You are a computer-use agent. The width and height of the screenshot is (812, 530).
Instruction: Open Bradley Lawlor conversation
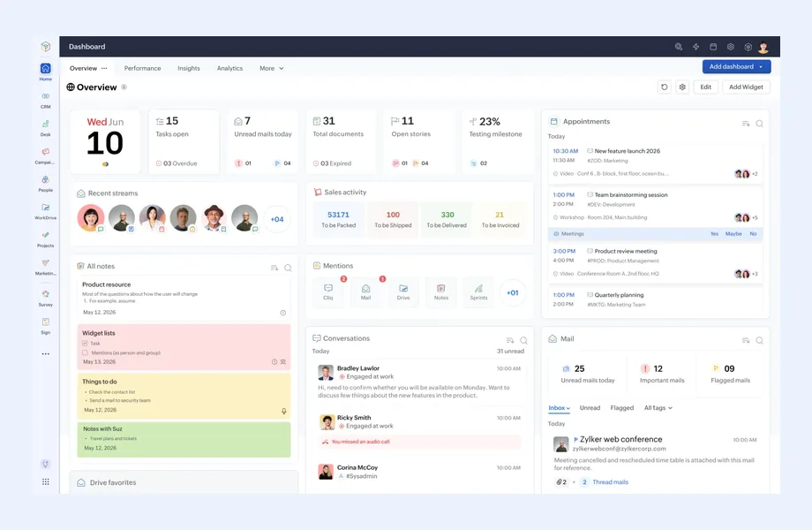(419, 382)
